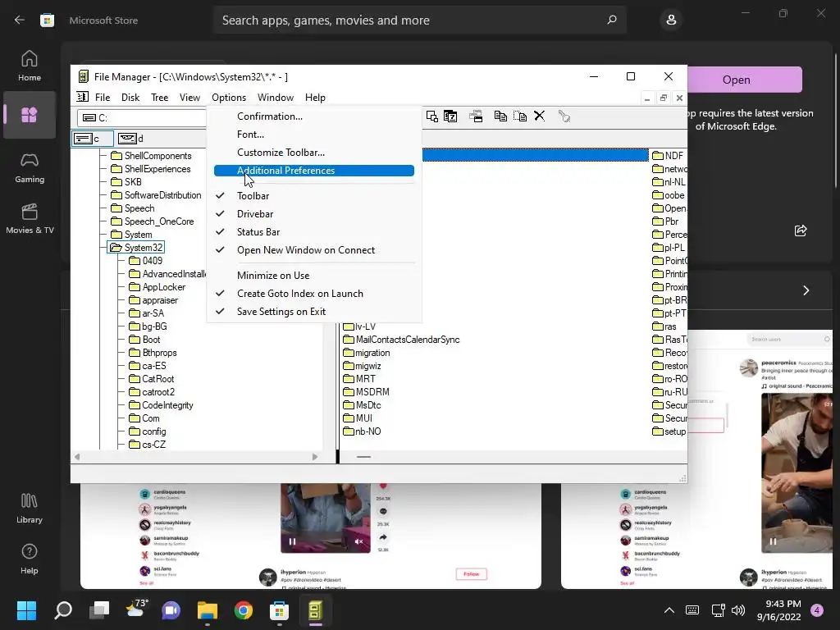Open the Tree menu
840x630 pixels.
pos(159,98)
